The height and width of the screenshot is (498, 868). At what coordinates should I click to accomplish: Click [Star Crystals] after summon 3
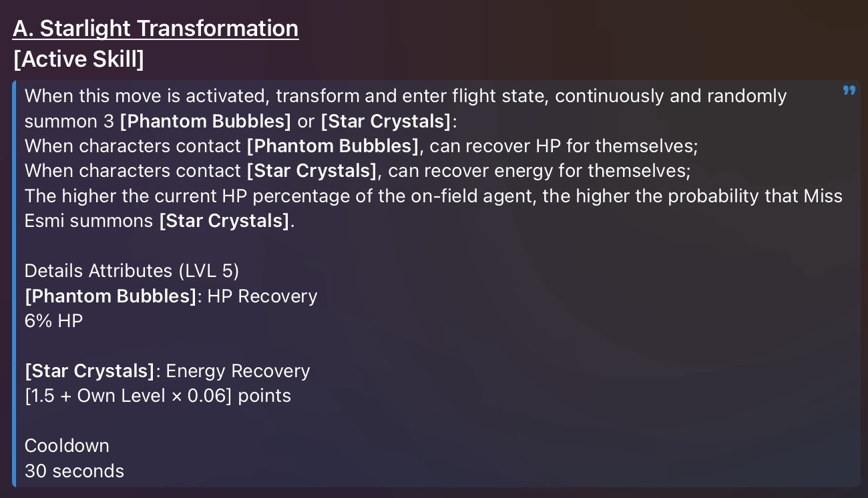(386, 121)
